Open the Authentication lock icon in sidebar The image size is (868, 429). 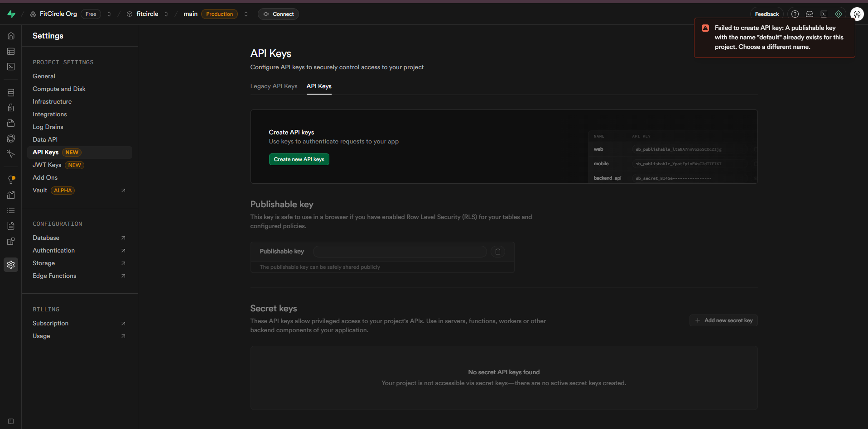[x=11, y=108]
